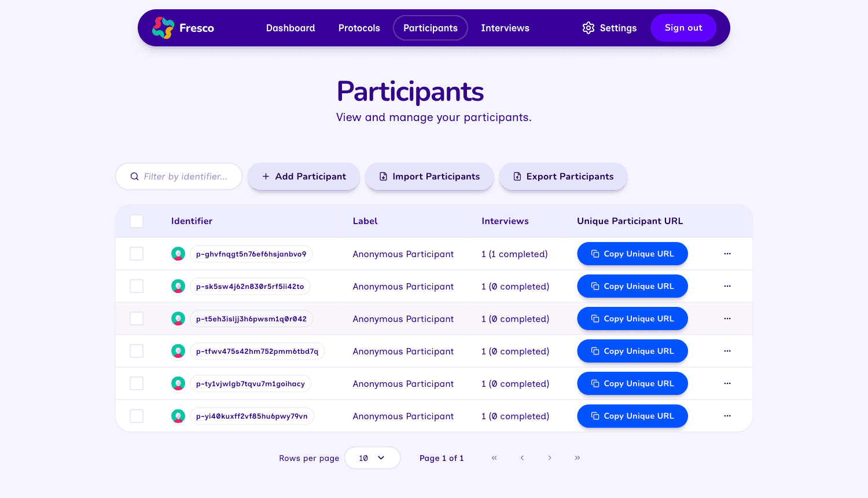This screenshot has height=498, width=868.
Task: Open row actions menu for p-tfwv475s42hm752pmm6tbd7q
Action: [727, 351]
